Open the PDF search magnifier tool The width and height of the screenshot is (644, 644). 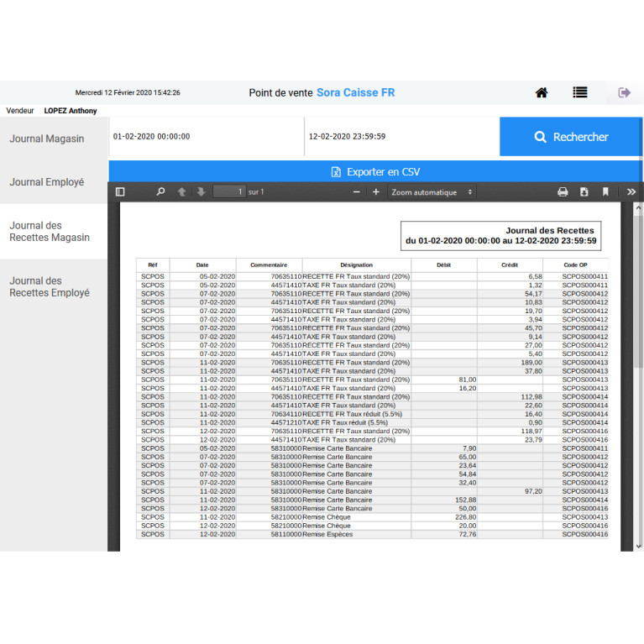click(160, 192)
